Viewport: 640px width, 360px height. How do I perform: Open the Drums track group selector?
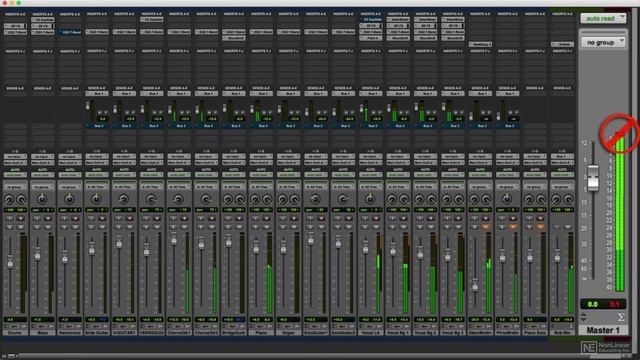pyautogui.click(x=15, y=187)
